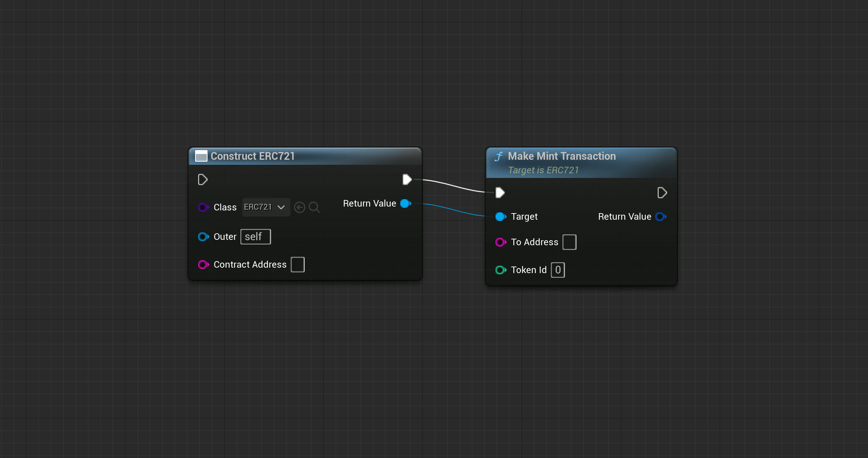The width and height of the screenshot is (868, 458).
Task: Click the blue Target input pin
Action: (x=501, y=217)
